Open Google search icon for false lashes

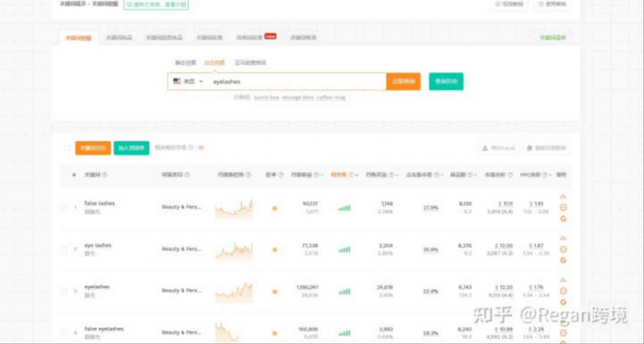click(563, 219)
